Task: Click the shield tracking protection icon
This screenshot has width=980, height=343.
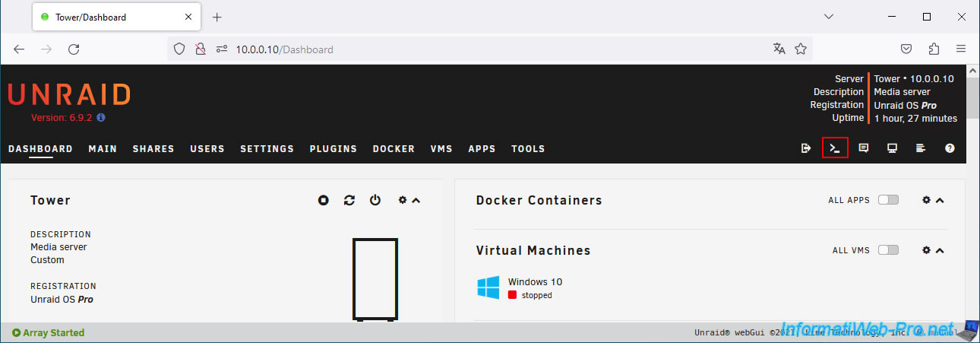Action: pos(179,49)
